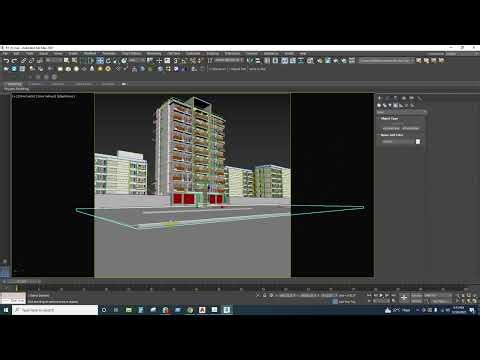
Task: Open the Selected key filter dropdown
Action: 439,295
